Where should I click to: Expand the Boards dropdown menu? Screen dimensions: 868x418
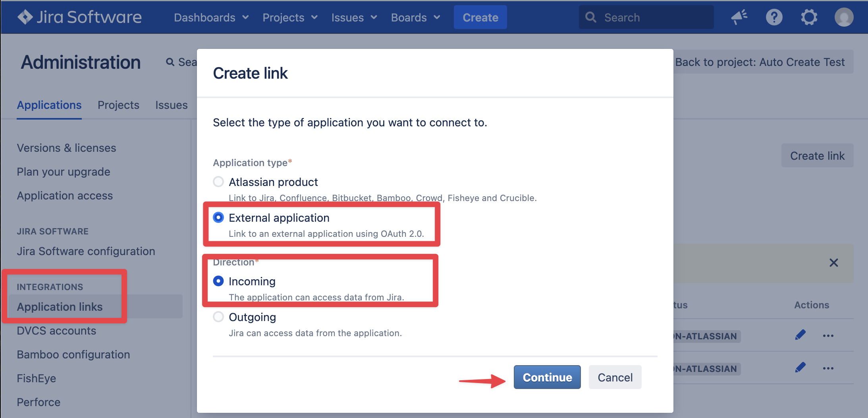(x=415, y=17)
